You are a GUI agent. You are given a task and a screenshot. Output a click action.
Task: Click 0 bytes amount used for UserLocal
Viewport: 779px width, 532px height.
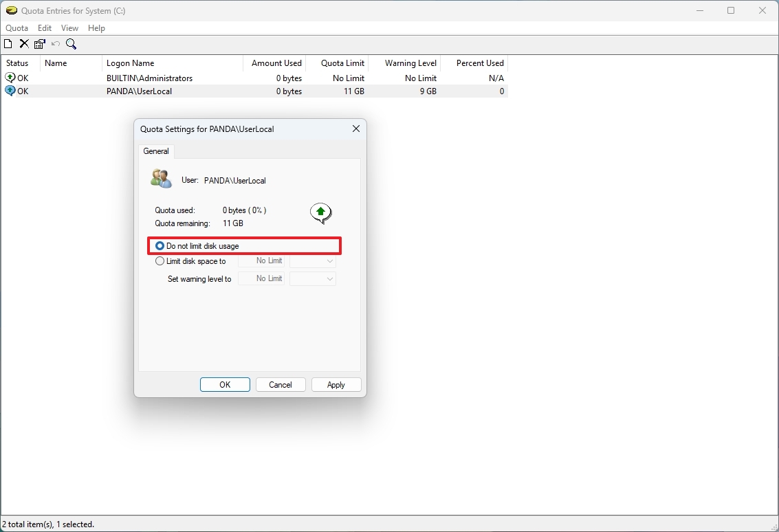point(289,91)
